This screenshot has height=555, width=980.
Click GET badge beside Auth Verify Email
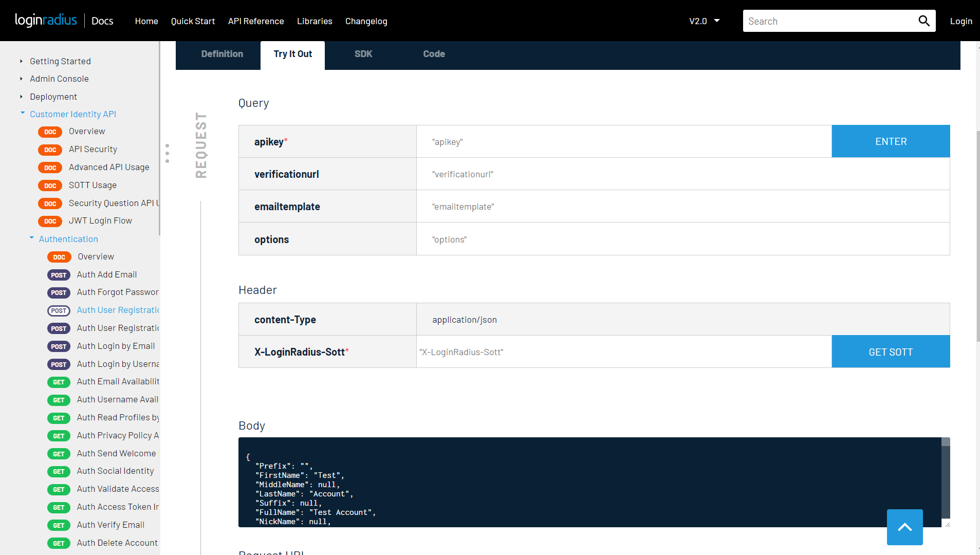[59, 525]
